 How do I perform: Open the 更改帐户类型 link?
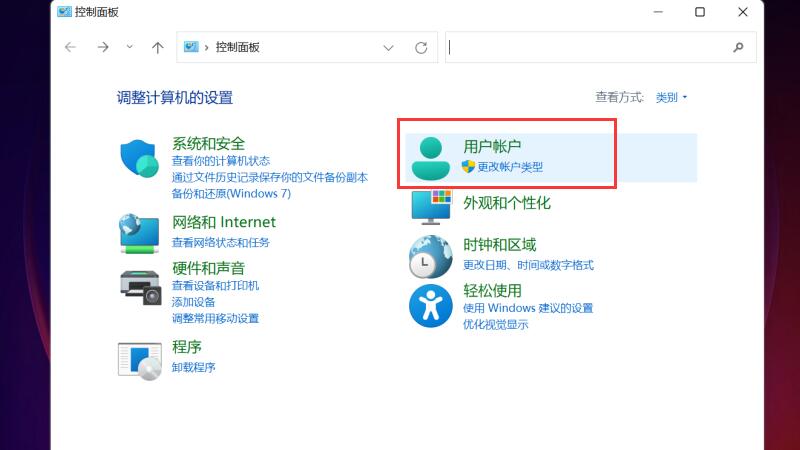click(509, 167)
